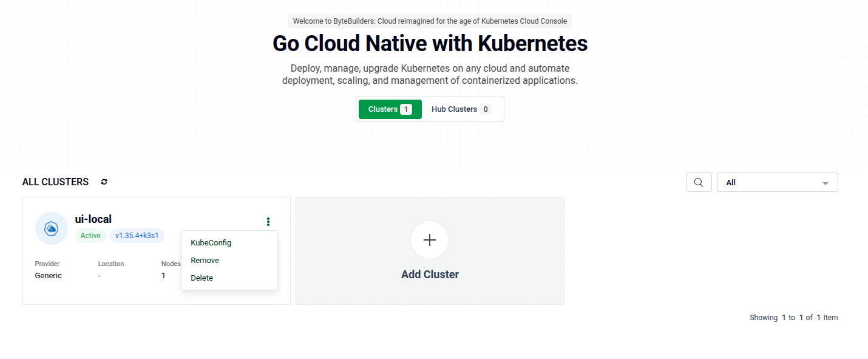868x359 pixels.
Task: Click the Add Cluster label
Action: click(430, 275)
